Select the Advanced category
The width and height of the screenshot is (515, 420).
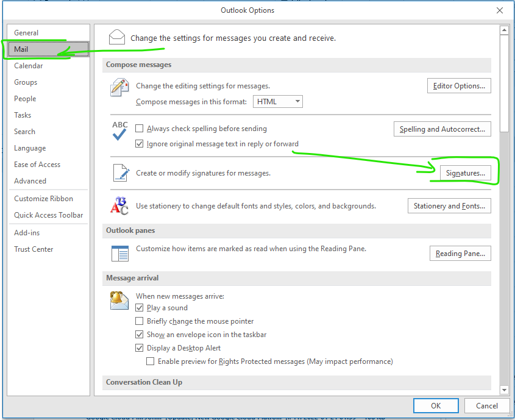(x=48, y=181)
